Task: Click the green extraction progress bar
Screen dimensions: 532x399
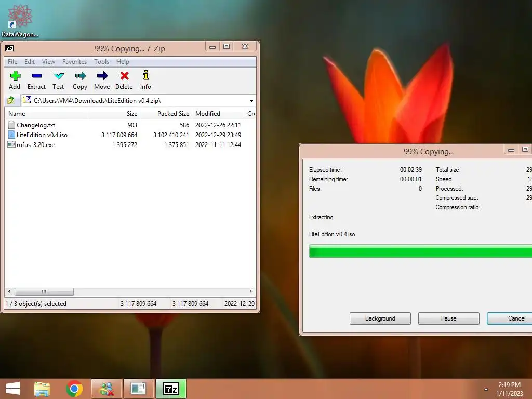Action: pyautogui.click(x=420, y=251)
